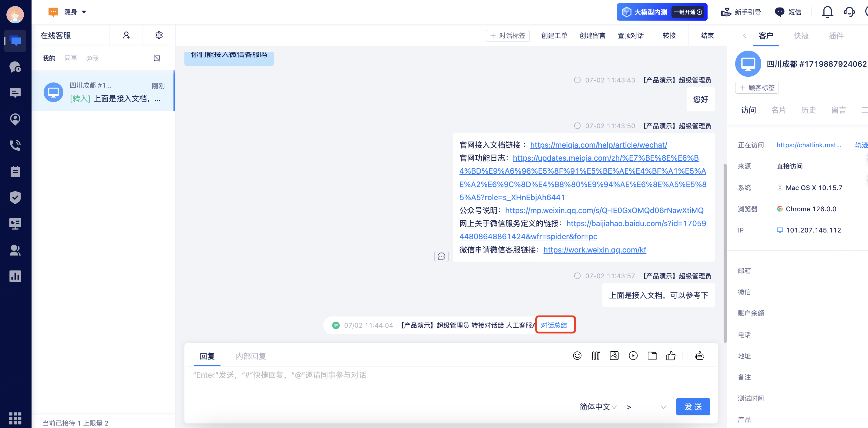Switch to 内部回复 tab
The image size is (868, 428).
[x=251, y=356]
